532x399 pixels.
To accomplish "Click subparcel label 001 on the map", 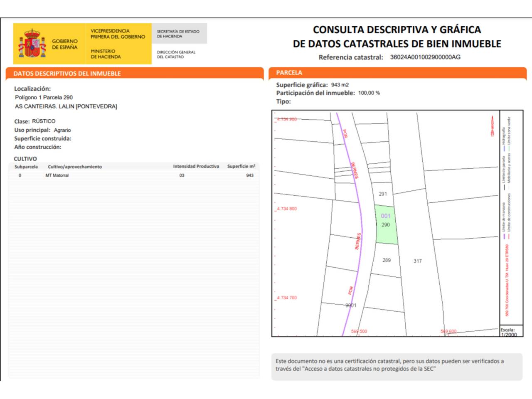I will click(386, 216).
